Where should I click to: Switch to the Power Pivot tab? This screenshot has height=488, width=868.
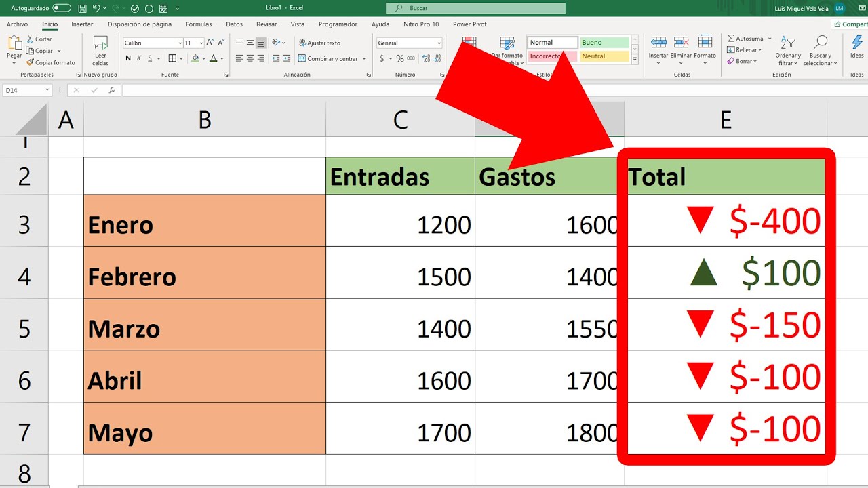tap(470, 24)
